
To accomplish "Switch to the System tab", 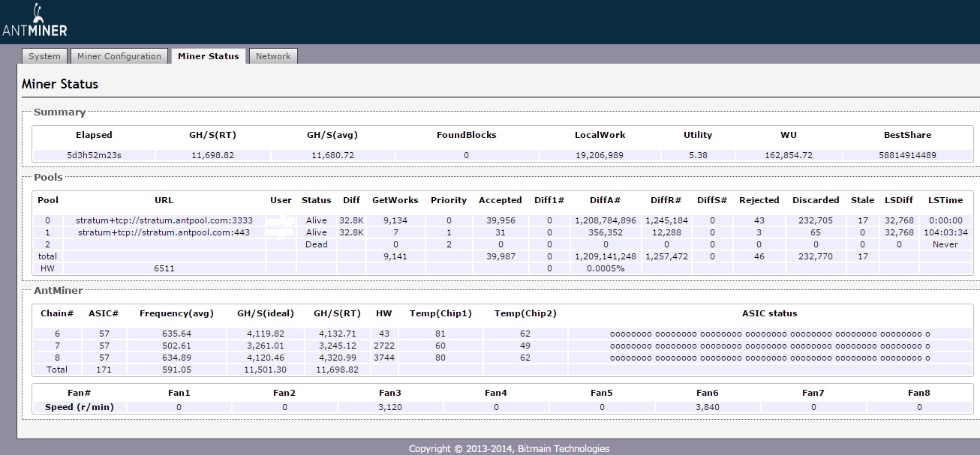I will tap(44, 56).
